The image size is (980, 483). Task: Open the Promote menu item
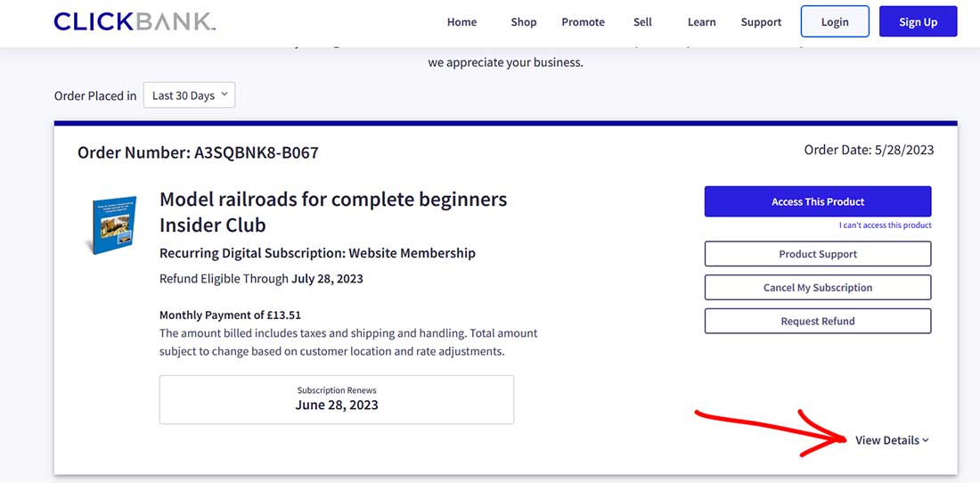pos(583,22)
